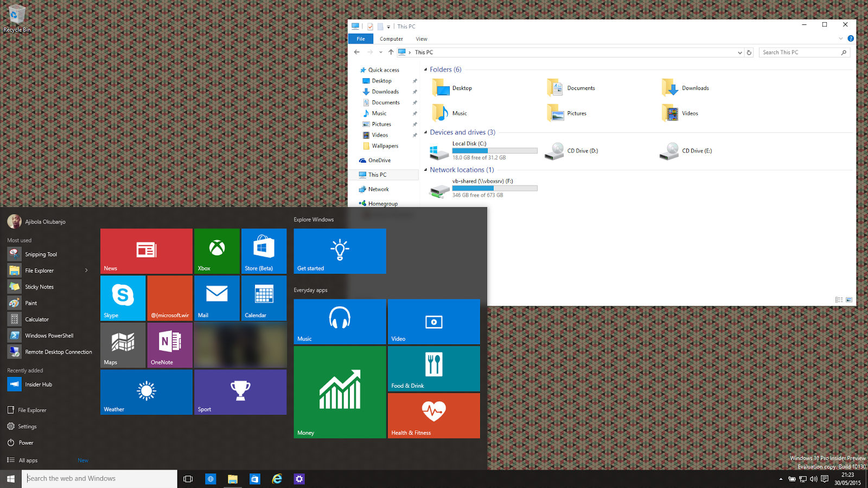Open Internet Explorer from the taskbar
The height and width of the screenshot is (488, 868).
pos(277,479)
